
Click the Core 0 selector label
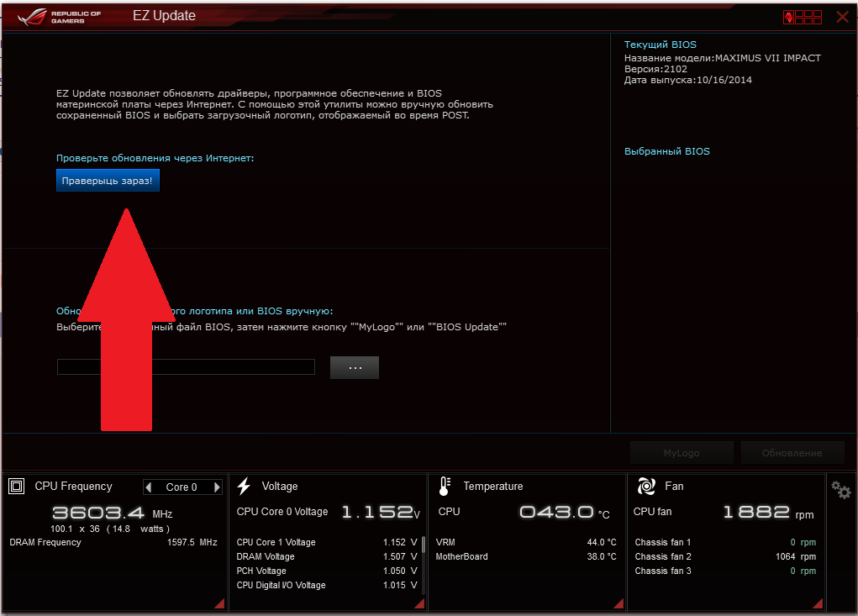coord(182,487)
